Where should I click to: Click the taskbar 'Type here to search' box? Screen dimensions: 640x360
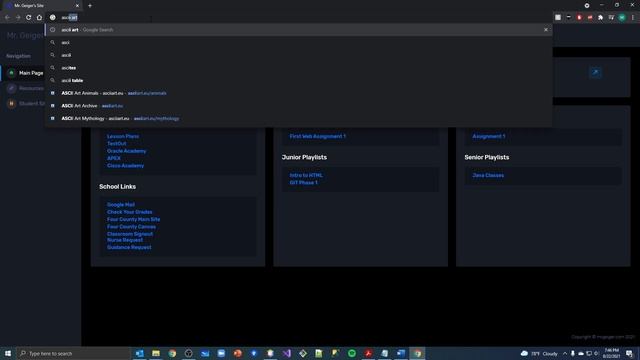tap(73, 353)
